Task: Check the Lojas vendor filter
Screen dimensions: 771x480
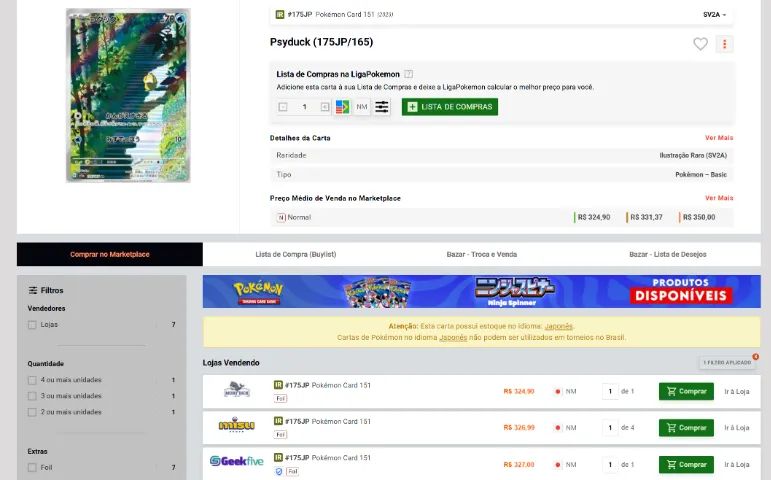Action: click(32, 325)
